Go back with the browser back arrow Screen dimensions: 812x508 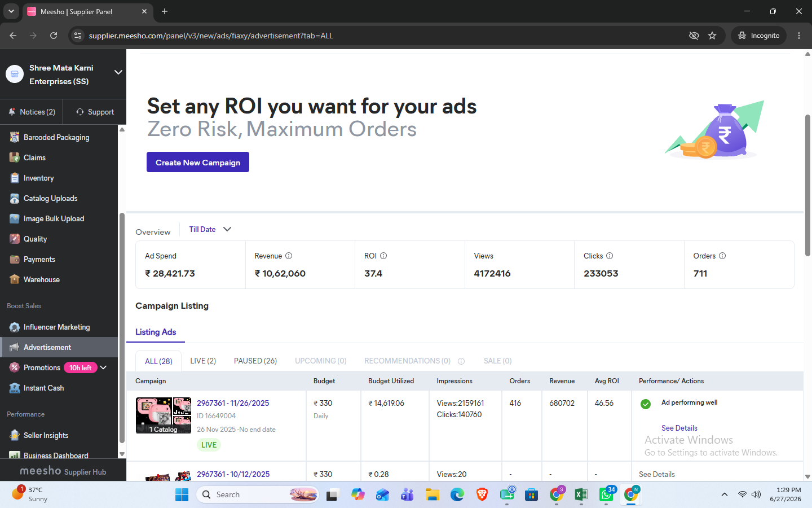point(13,36)
